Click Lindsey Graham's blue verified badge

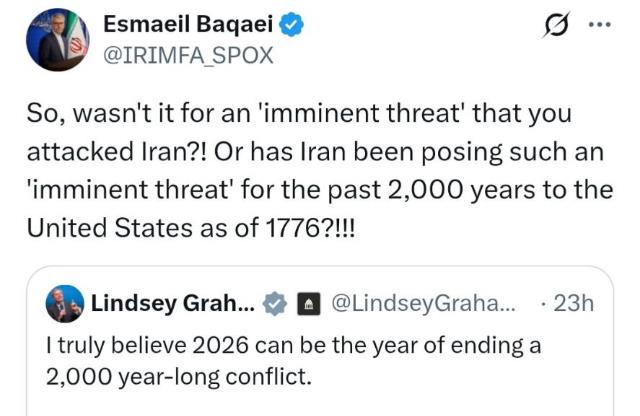pyautogui.click(x=277, y=303)
